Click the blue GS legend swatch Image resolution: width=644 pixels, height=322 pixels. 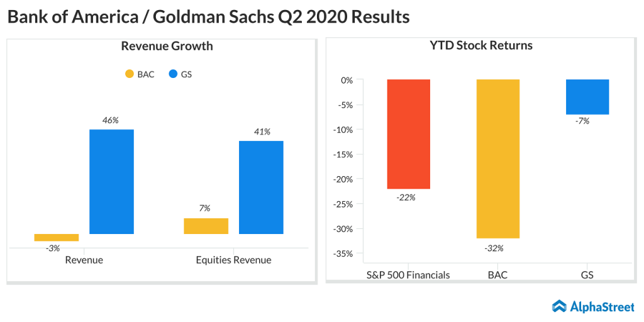(173, 74)
